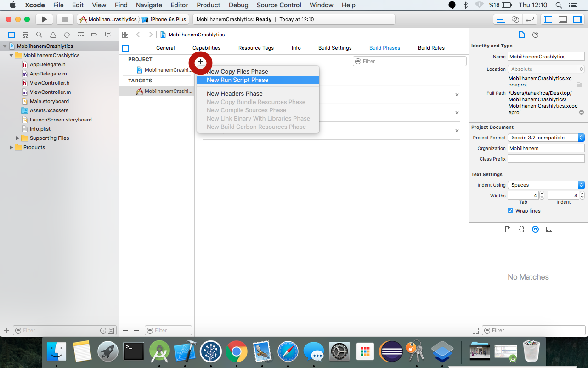
Task: Collapse the MobilhanemCrashlytics project root
Action: 5,46
